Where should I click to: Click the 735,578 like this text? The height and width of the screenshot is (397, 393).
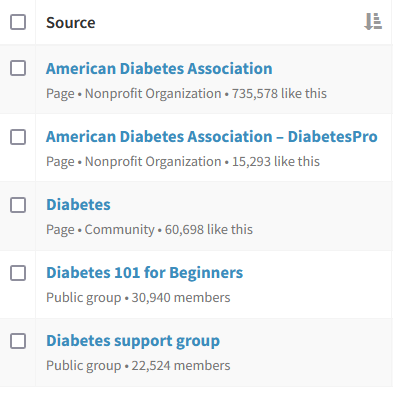point(279,93)
